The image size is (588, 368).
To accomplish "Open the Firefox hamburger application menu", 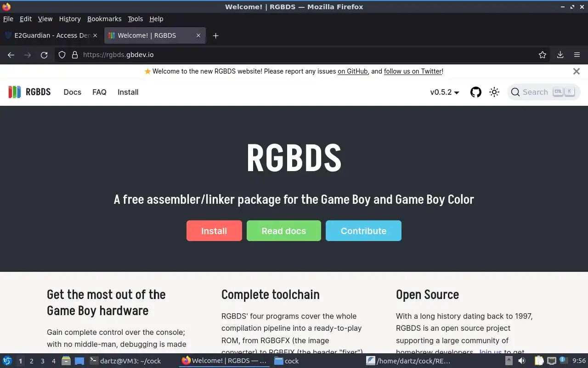I will point(577,55).
